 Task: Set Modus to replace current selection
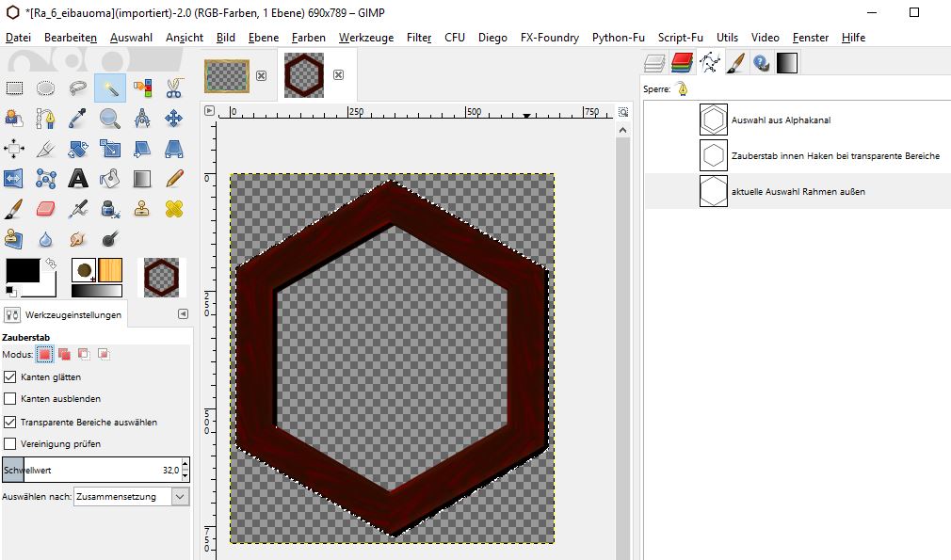[45, 354]
